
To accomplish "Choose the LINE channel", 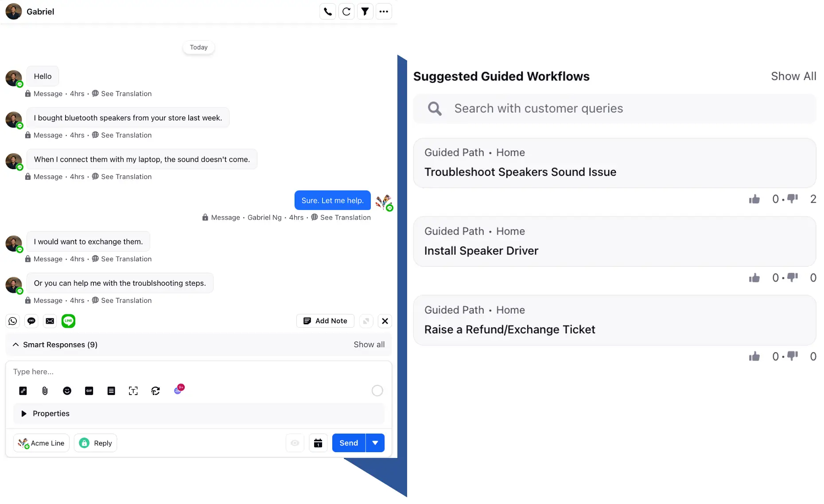I will coord(68,321).
